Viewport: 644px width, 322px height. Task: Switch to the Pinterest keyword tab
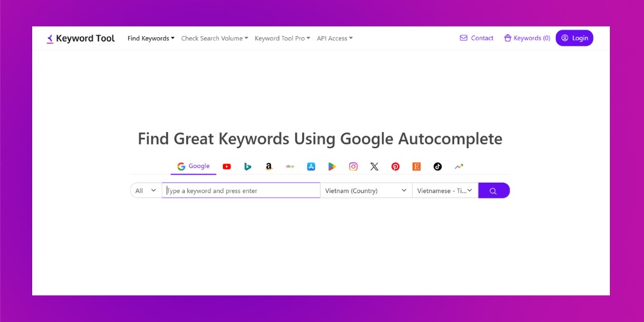[x=395, y=166]
